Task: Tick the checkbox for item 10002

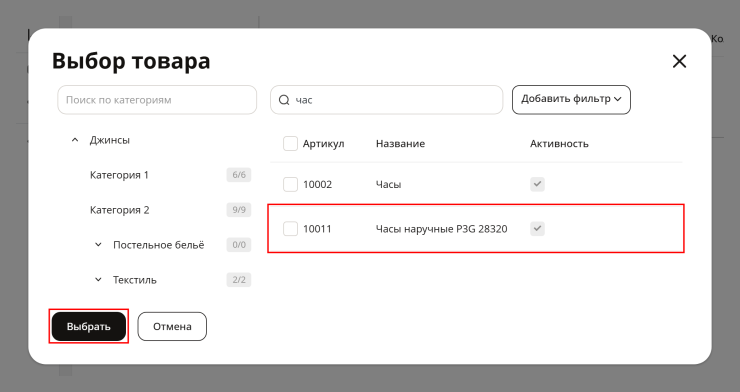Action: 290,184
